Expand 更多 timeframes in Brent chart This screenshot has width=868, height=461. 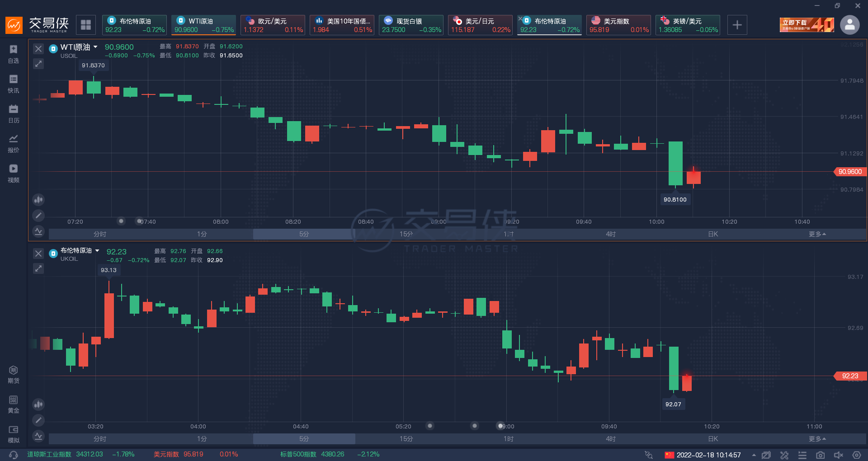(817, 439)
